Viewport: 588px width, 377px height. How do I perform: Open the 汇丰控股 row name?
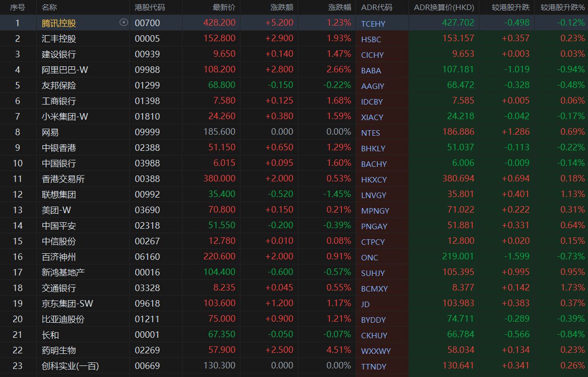point(59,39)
